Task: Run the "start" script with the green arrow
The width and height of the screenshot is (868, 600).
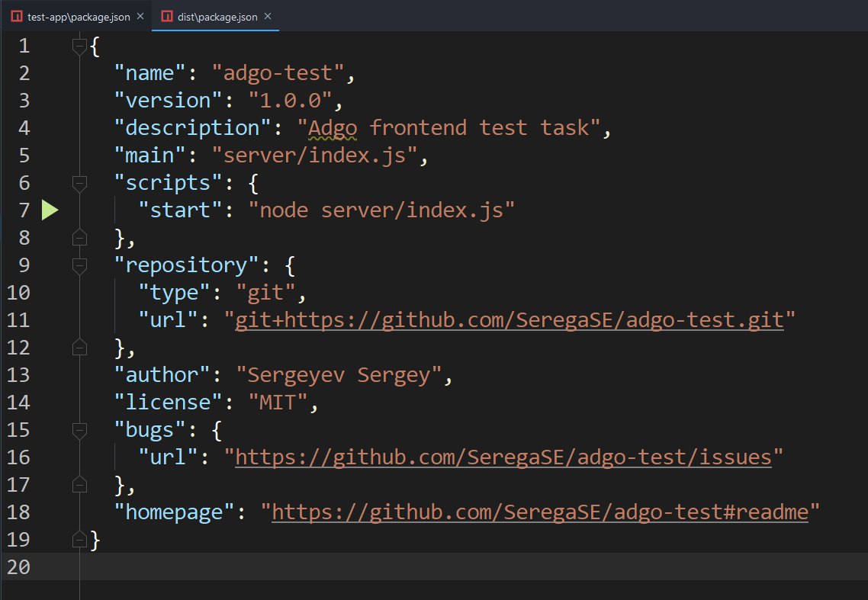Action: coord(50,210)
